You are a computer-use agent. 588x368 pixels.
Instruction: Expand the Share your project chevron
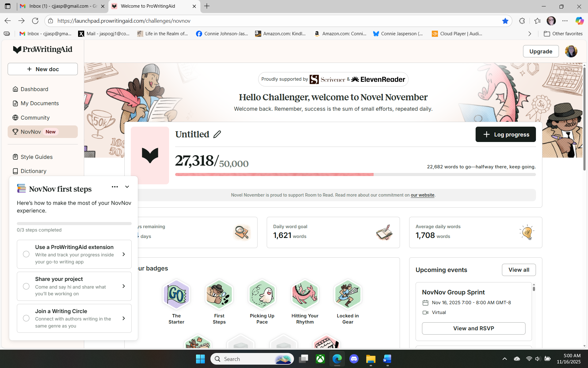[x=124, y=286]
